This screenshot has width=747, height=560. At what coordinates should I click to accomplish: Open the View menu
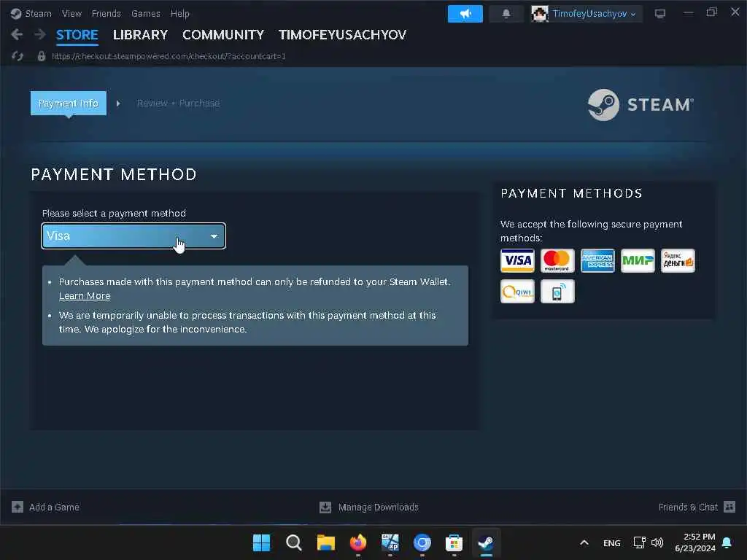(x=71, y=13)
